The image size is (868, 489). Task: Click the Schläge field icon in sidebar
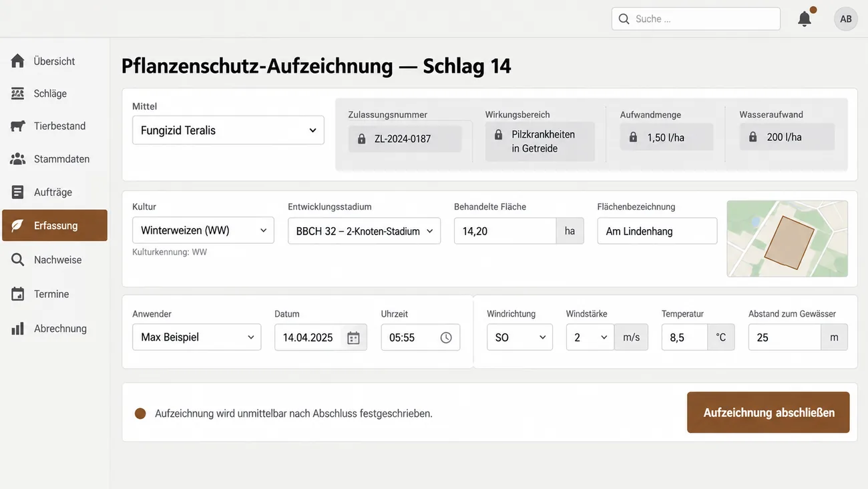[x=18, y=94]
